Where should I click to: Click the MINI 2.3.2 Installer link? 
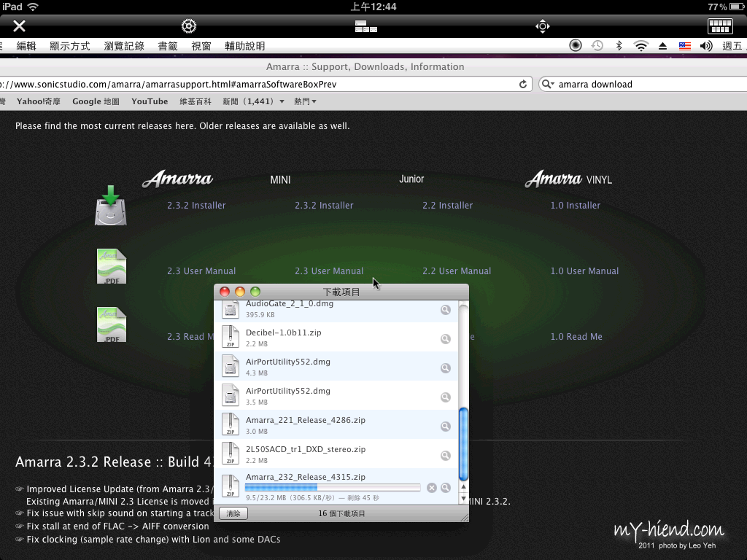pos(324,205)
